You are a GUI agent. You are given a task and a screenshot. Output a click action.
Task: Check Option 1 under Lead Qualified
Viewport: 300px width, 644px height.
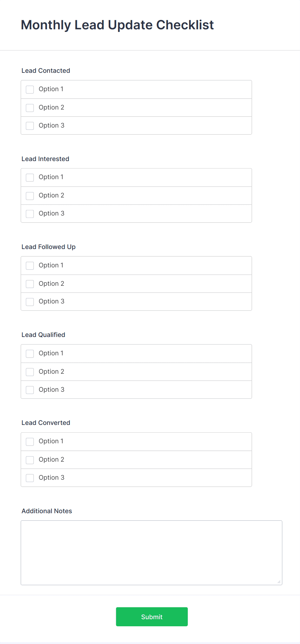[x=30, y=354]
